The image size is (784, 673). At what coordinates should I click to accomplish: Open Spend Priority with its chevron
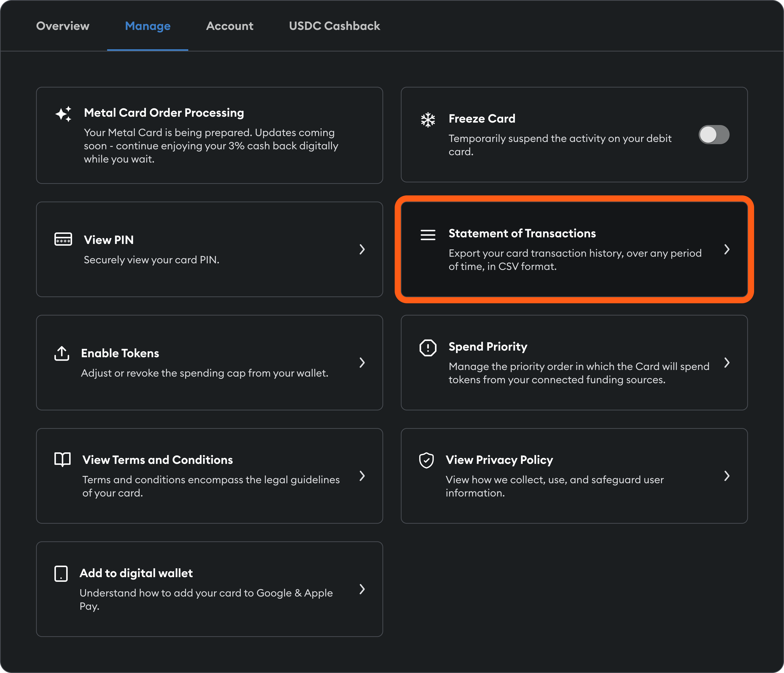click(x=727, y=363)
